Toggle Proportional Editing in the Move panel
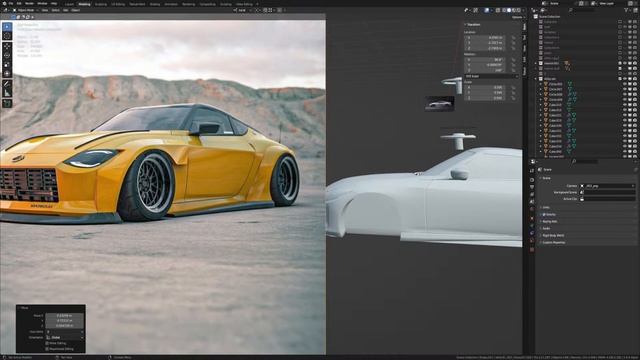The image size is (640, 360). (47, 349)
